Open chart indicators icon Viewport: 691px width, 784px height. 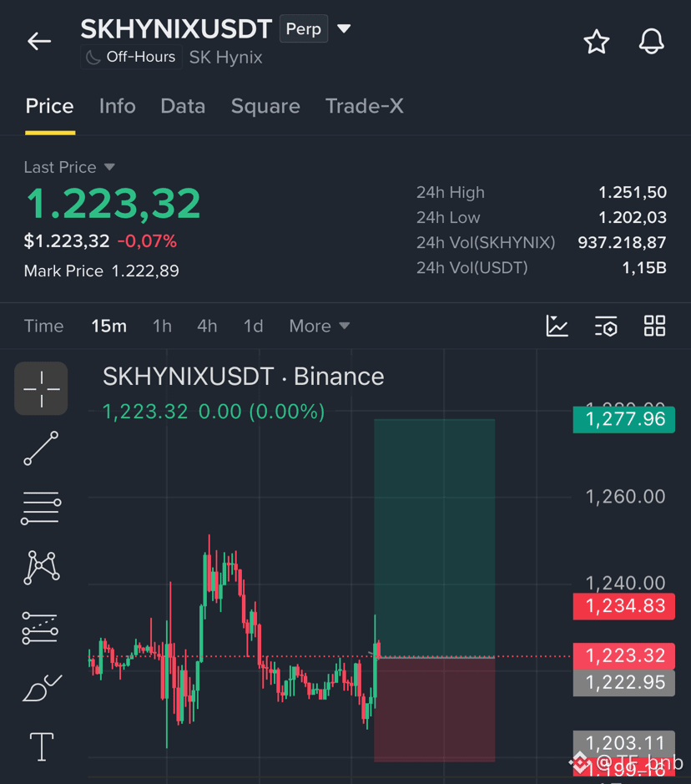[557, 326]
